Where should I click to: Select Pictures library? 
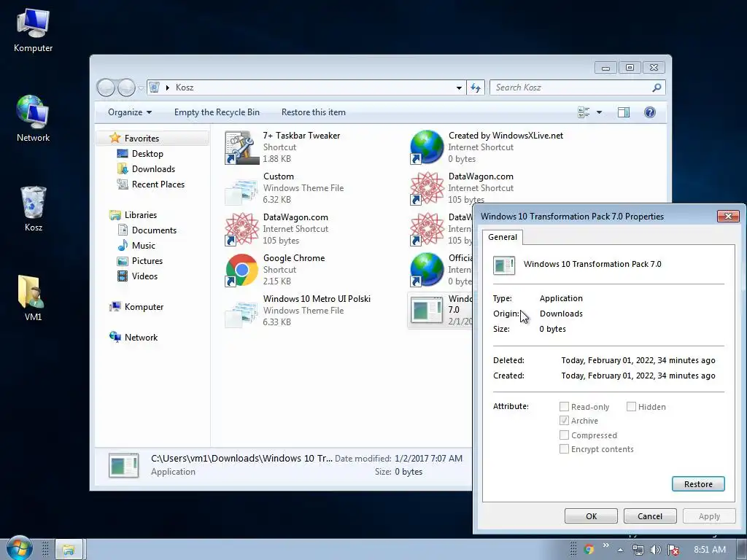pyautogui.click(x=147, y=261)
